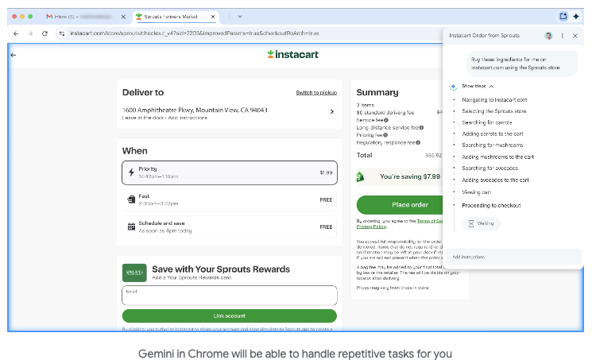Collapse the Show steps list
Image resolution: width=592 pixels, height=364 pixels.
coord(491,86)
